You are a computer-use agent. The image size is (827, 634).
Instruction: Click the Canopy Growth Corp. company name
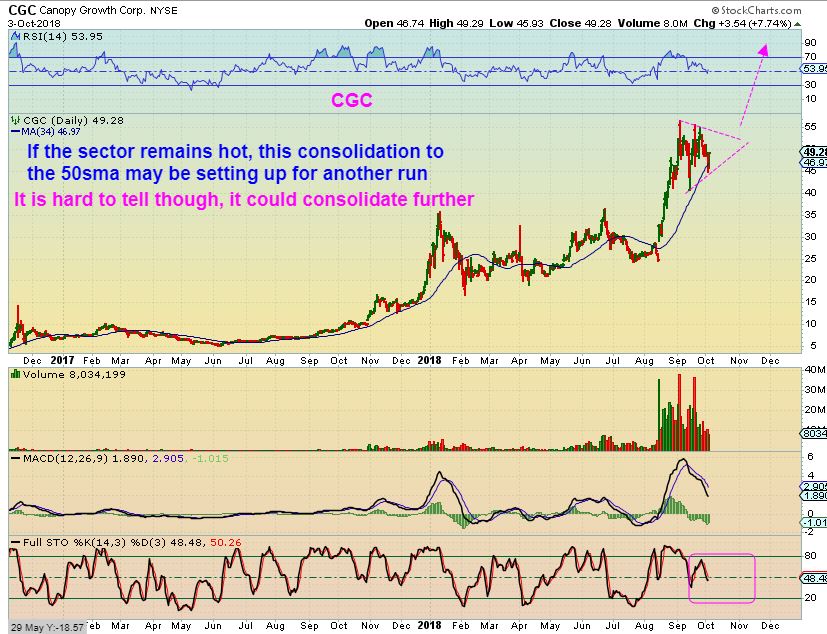[x=93, y=11]
